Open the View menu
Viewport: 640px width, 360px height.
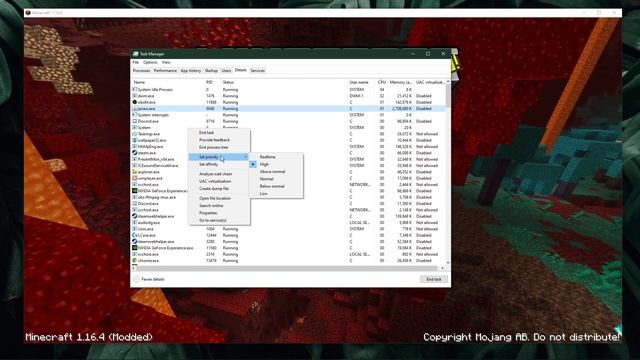click(166, 62)
